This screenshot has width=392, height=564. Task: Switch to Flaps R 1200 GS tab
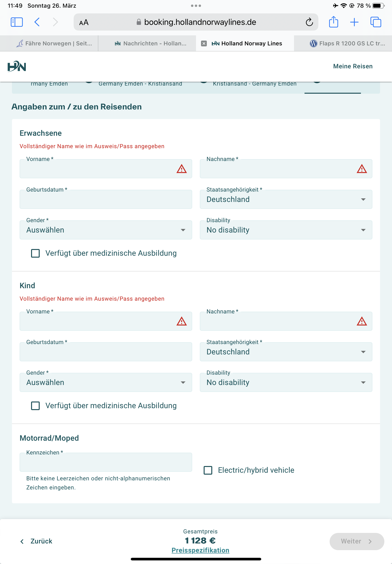[x=347, y=43]
